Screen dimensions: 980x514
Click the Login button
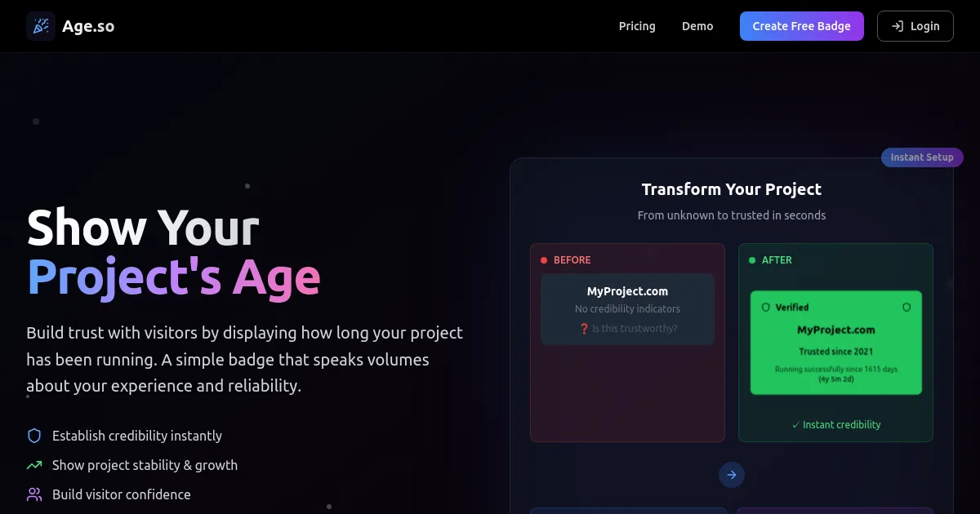(915, 26)
